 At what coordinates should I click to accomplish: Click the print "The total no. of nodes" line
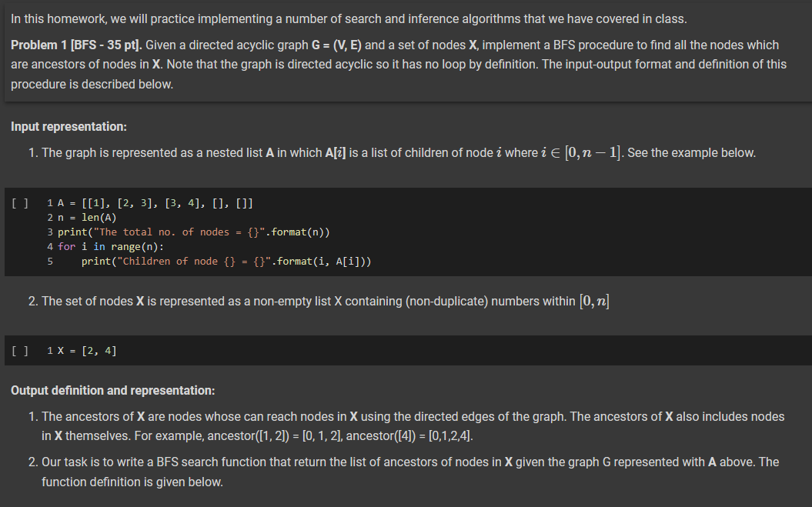click(x=194, y=232)
